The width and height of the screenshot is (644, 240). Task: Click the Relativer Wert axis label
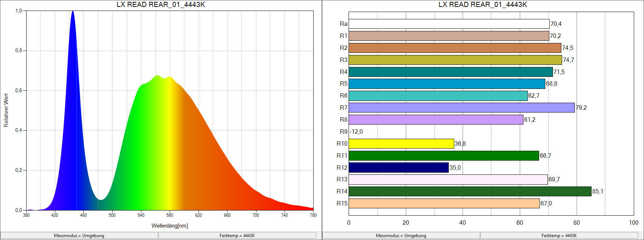[x=6, y=110]
